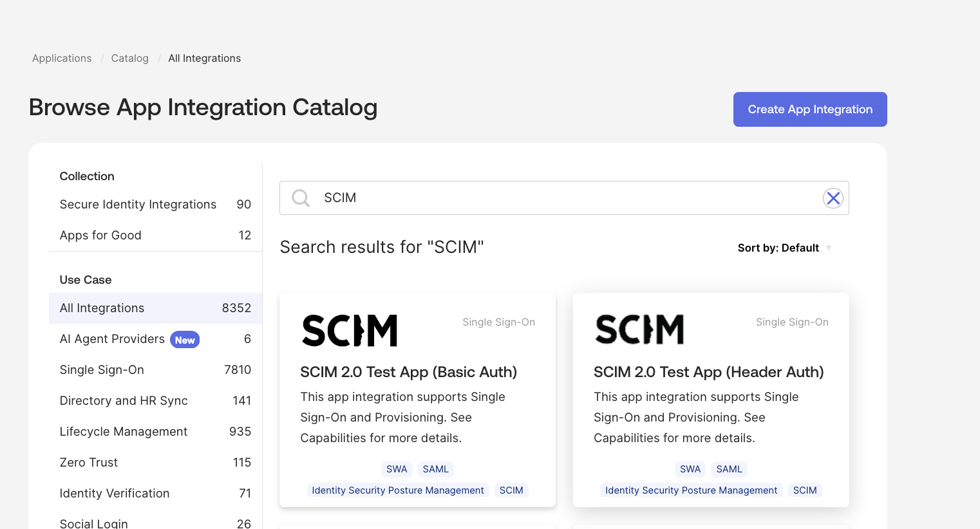980x529 pixels.
Task: Click SCIM tag on Header Auth card
Action: pos(805,490)
